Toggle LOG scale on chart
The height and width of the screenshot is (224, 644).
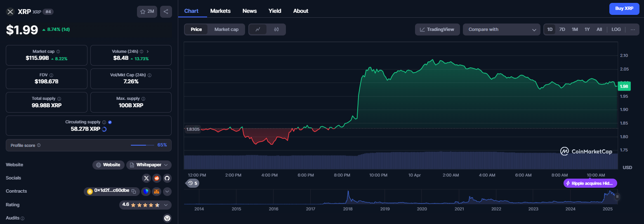pyautogui.click(x=616, y=29)
